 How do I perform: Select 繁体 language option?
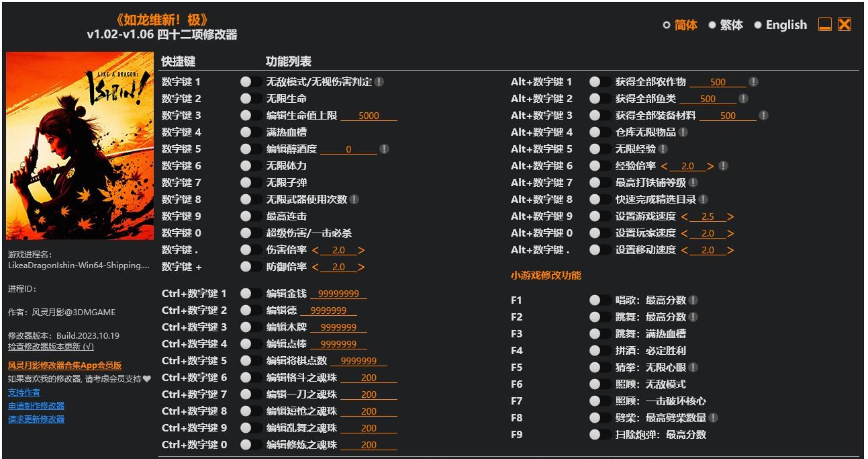[x=726, y=25]
